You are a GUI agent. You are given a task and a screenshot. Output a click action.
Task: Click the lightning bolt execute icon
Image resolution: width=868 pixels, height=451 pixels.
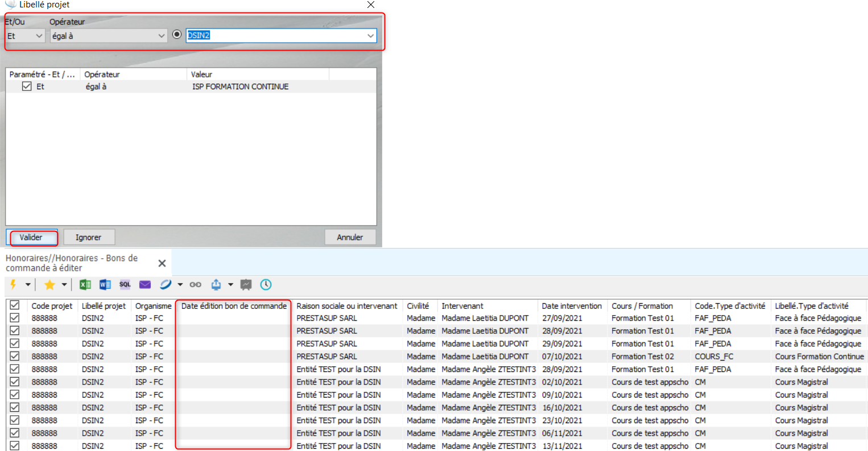(13, 284)
